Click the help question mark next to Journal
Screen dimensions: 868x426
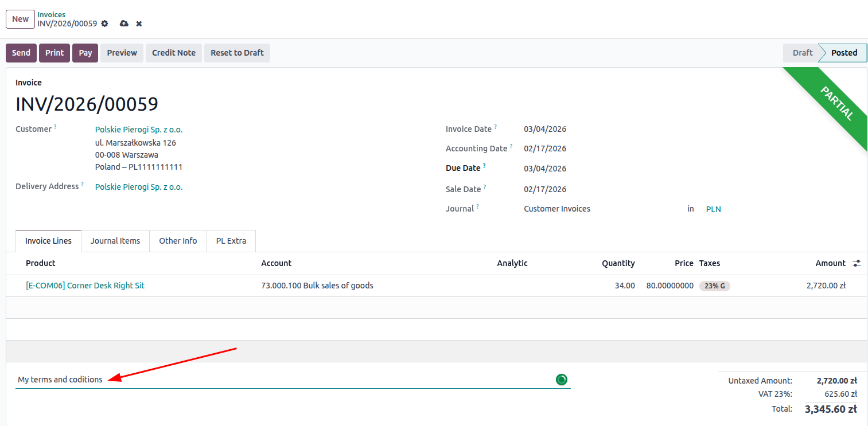pos(477,206)
